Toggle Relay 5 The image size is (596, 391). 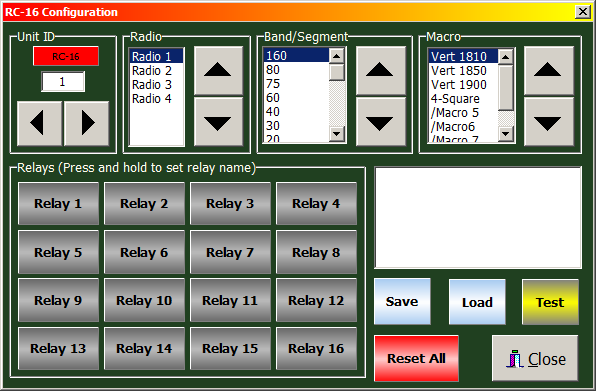pos(58,252)
